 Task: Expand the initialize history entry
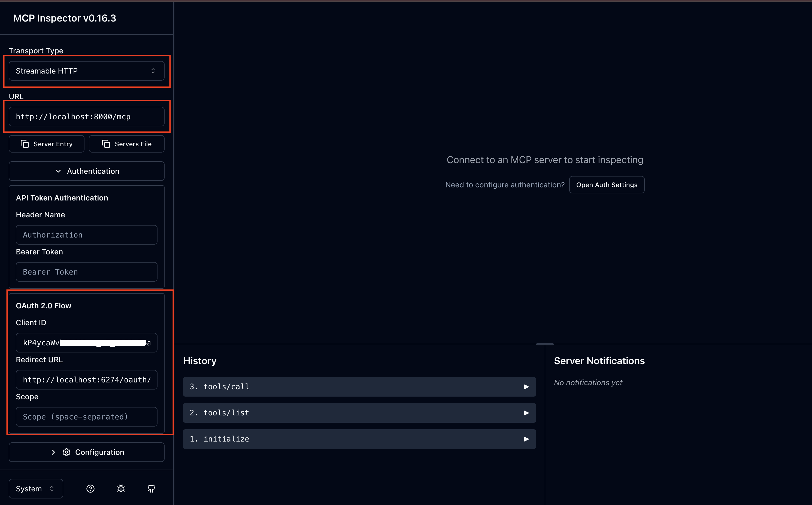pyautogui.click(x=526, y=439)
